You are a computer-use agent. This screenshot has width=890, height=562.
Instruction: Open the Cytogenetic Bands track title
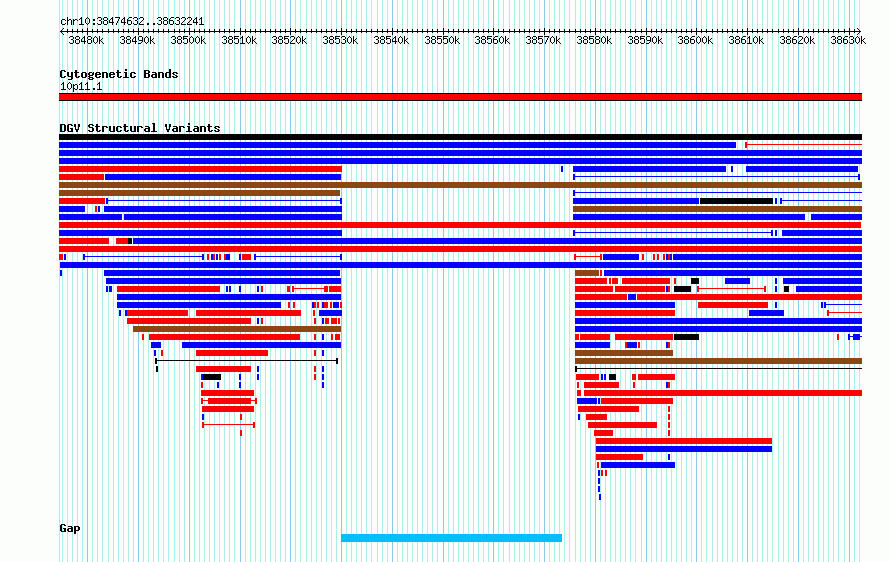click(x=119, y=74)
